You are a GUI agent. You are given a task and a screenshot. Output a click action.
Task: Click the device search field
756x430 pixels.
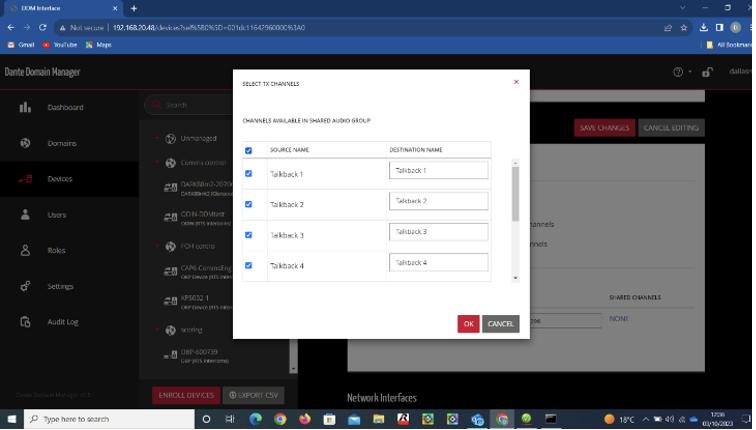(x=193, y=105)
